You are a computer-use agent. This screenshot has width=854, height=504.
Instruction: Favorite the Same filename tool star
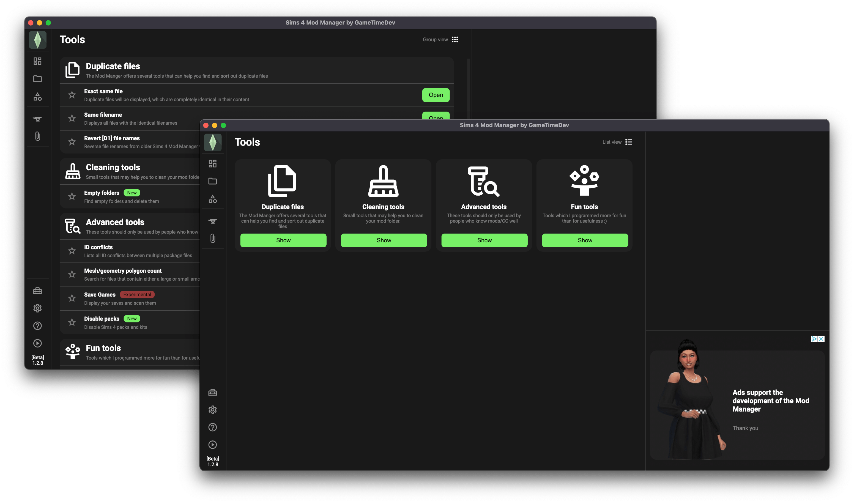click(72, 118)
